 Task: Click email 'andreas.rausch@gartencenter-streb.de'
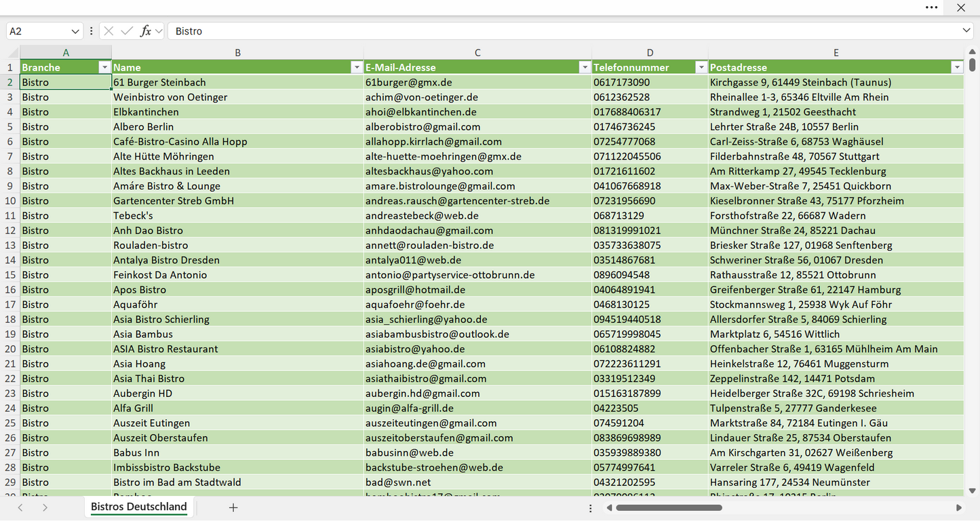(477, 201)
